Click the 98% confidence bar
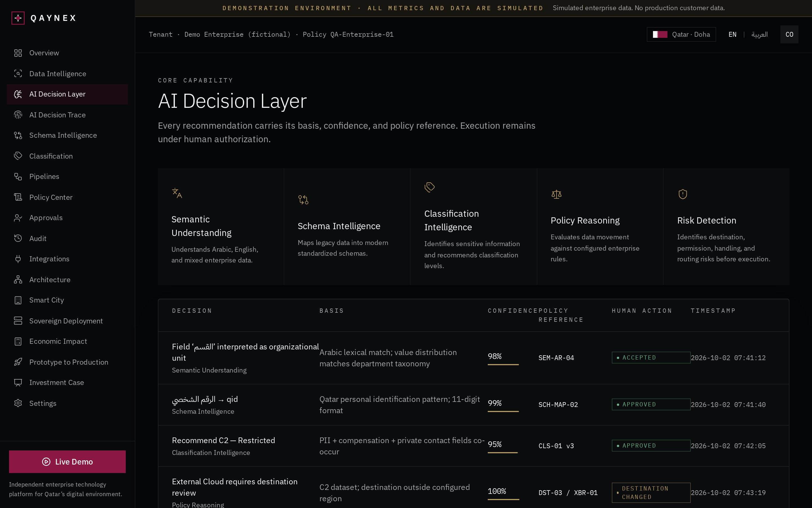 [x=503, y=365]
